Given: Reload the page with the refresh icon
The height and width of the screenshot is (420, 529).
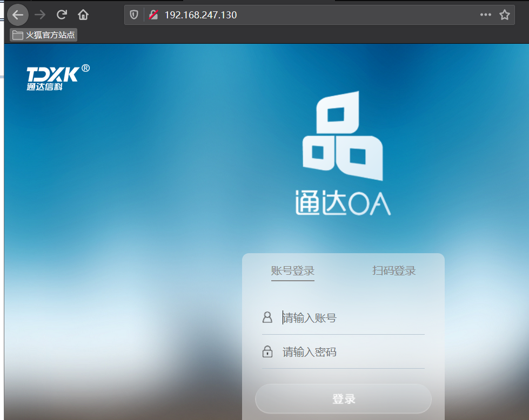Looking at the screenshot, I should [62, 15].
